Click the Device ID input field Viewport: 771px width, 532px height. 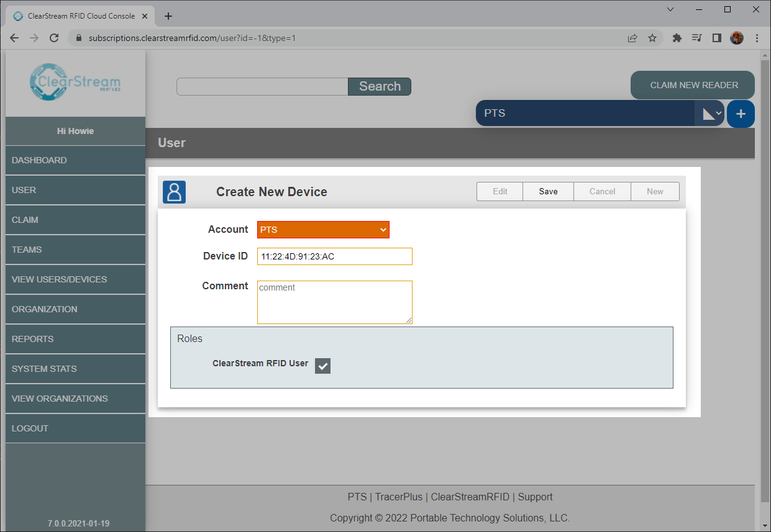click(x=335, y=256)
